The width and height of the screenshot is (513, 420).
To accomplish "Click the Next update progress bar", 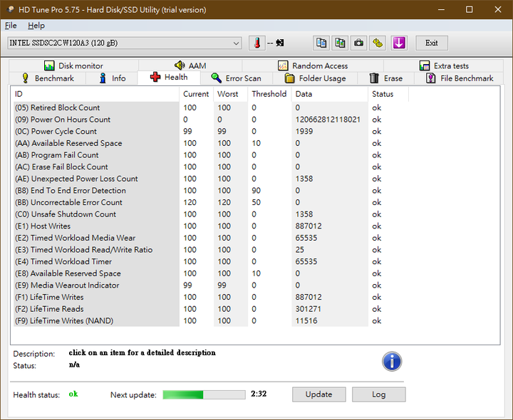I will (x=204, y=394).
